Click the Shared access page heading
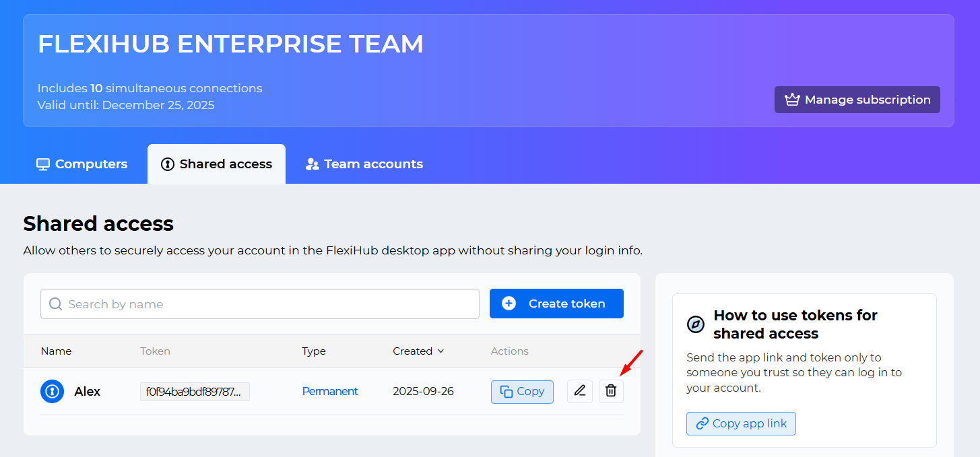This screenshot has height=457, width=980. (x=98, y=223)
